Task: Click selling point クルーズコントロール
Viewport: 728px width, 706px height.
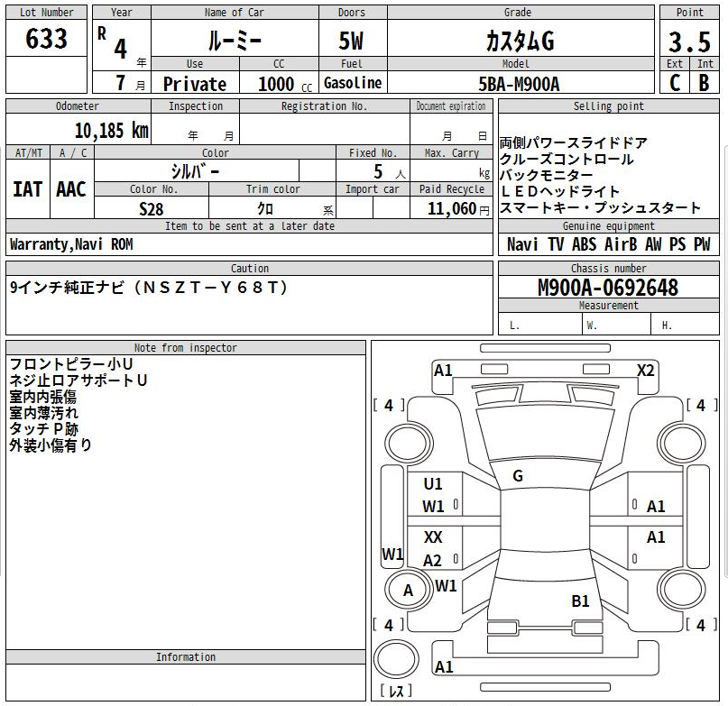Action: coord(567,160)
